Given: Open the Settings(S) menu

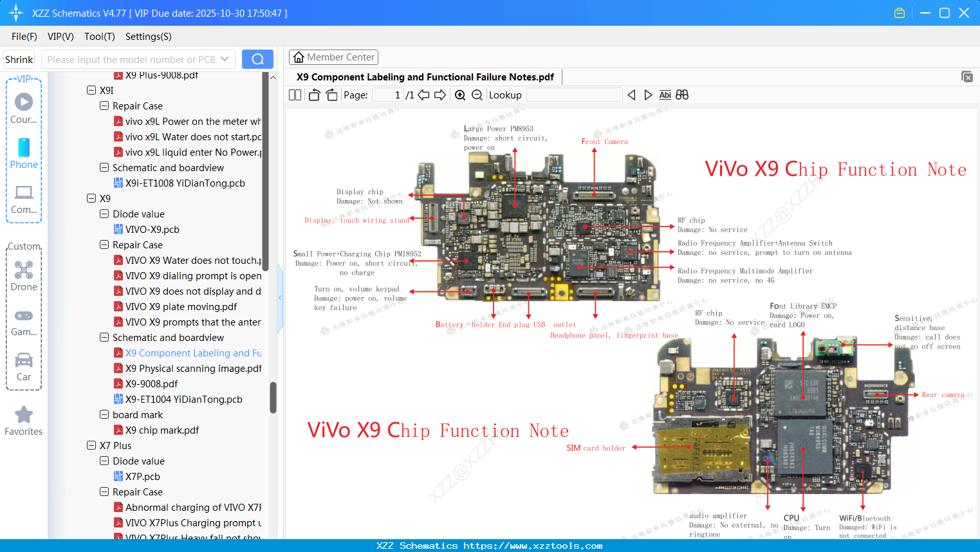Looking at the screenshot, I should 148,37.
